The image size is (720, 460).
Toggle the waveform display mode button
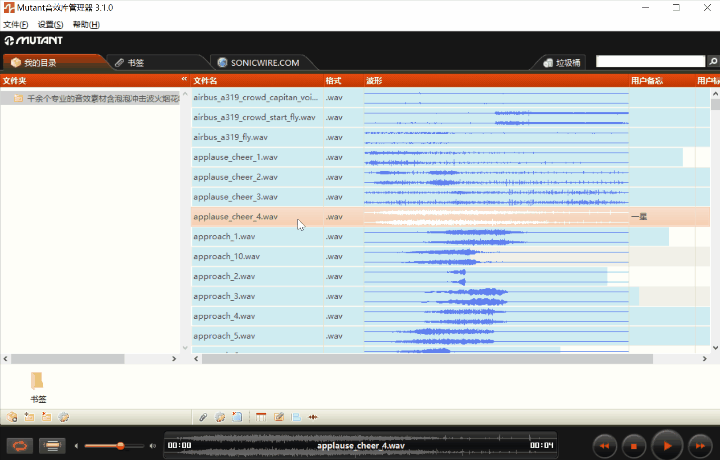53,444
